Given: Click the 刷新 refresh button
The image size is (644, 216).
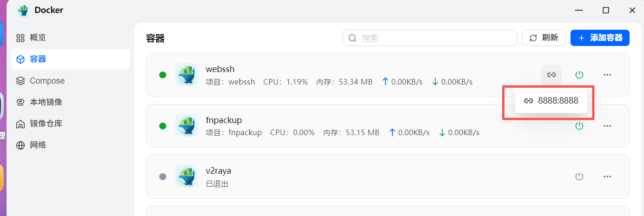Looking at the screenshot, I should 544,38.
